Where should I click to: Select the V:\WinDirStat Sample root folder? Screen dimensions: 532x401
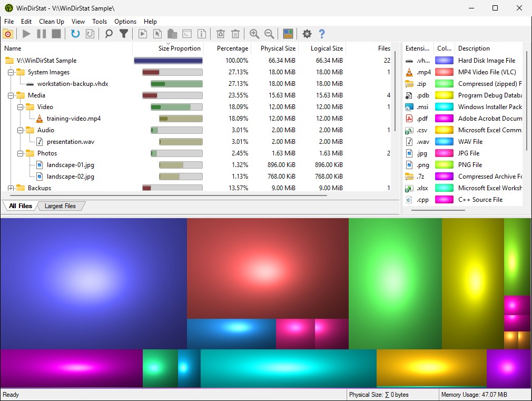point(46,61)
